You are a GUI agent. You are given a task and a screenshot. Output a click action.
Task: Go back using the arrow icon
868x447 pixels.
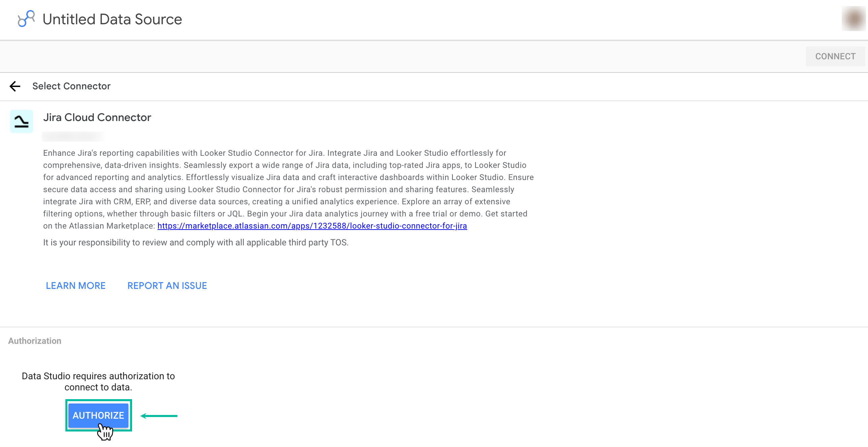[15, 86]
